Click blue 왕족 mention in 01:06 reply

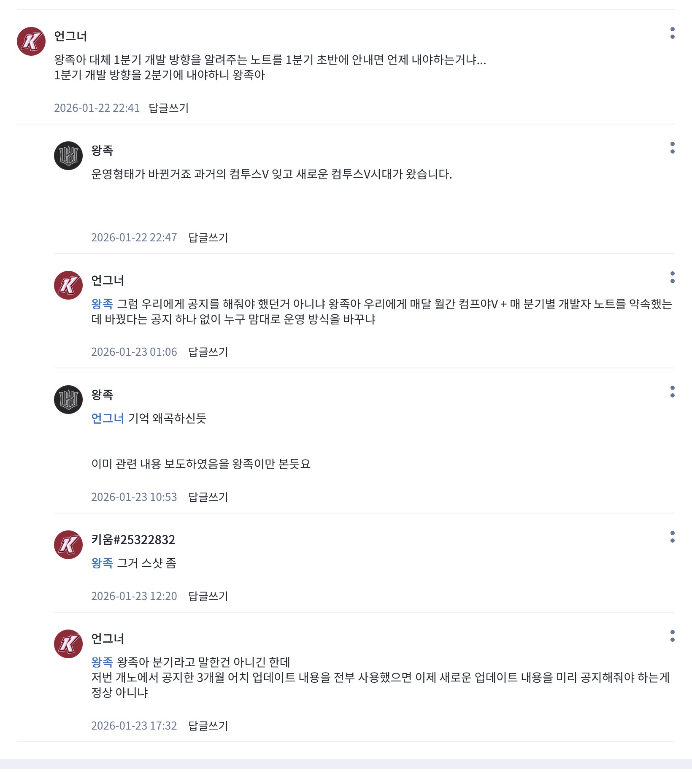pos(102,304)
